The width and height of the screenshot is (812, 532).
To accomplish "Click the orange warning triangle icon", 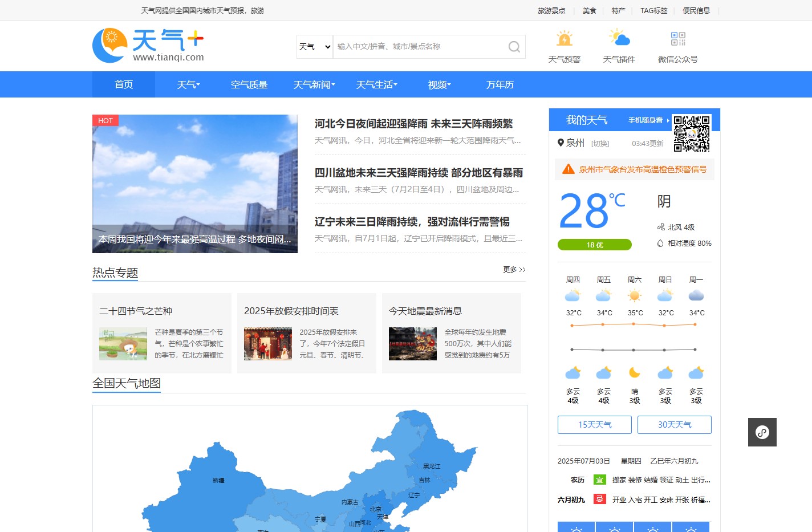I will pyautogui.click(x=568, y=169).
